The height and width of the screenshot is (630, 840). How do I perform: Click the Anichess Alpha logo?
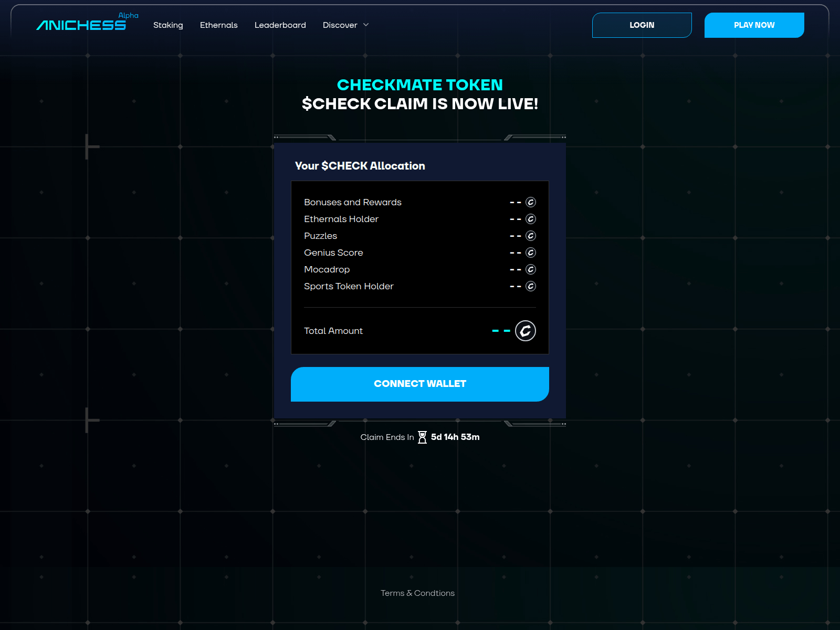tap(87, 22)
